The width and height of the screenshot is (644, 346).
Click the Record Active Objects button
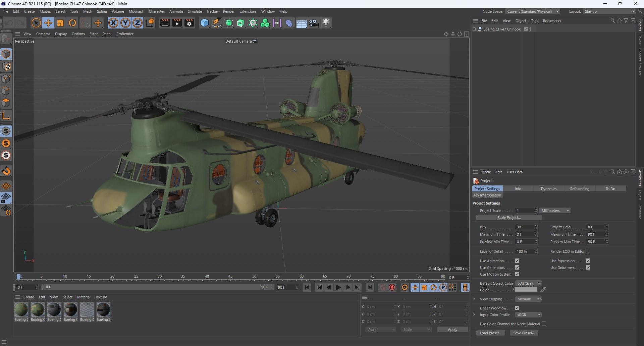tap(383, 287)
